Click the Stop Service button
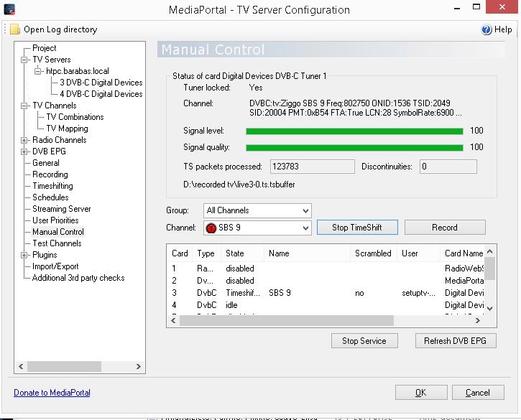Image resolution: width=521 pixels, height=420 pixels. click(364, 341)
